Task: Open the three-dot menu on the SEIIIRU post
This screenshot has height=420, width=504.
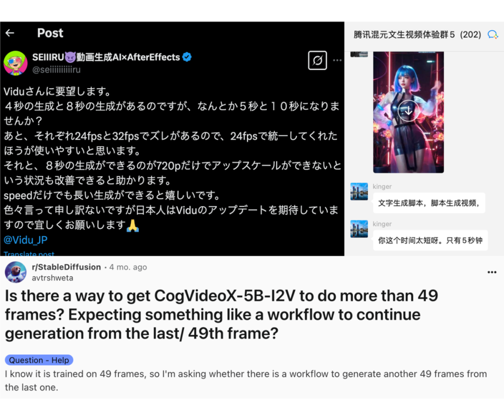Action: (x=337, y=60)
